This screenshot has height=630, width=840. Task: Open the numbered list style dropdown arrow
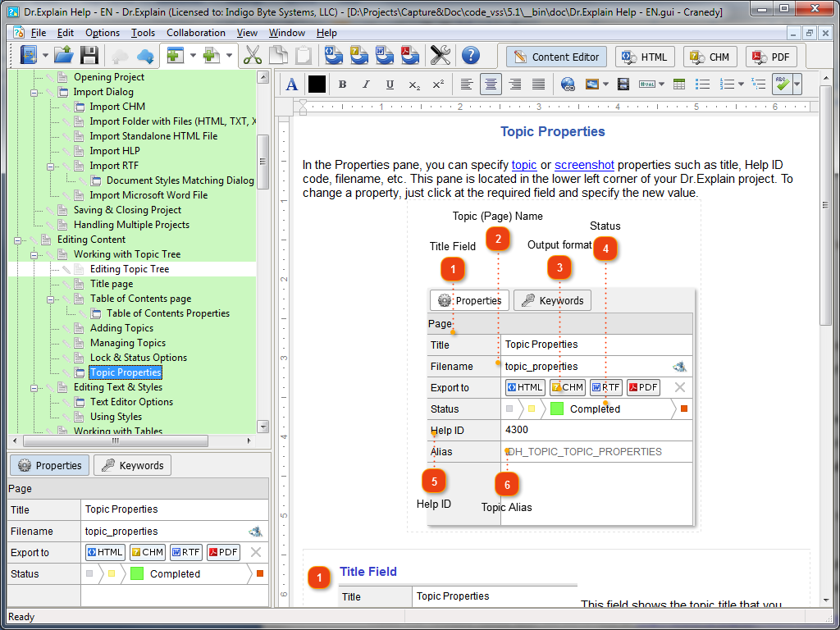(741, 84)
